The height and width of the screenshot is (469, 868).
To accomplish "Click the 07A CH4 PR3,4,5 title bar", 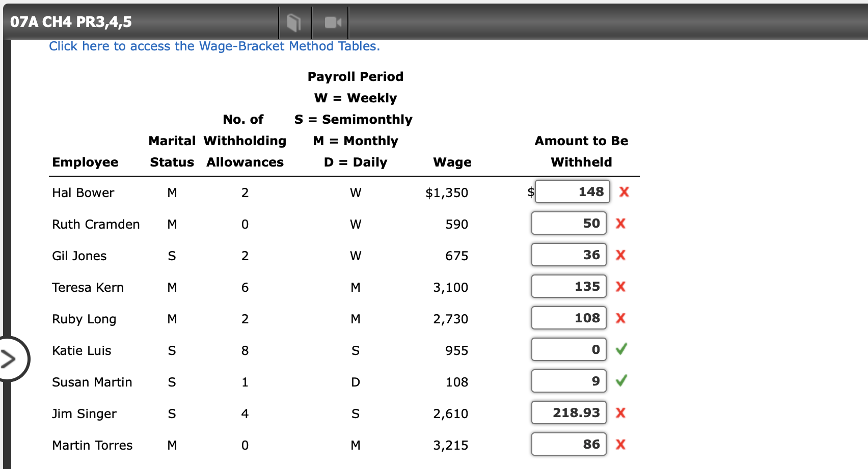I will [x=72, y=22].
